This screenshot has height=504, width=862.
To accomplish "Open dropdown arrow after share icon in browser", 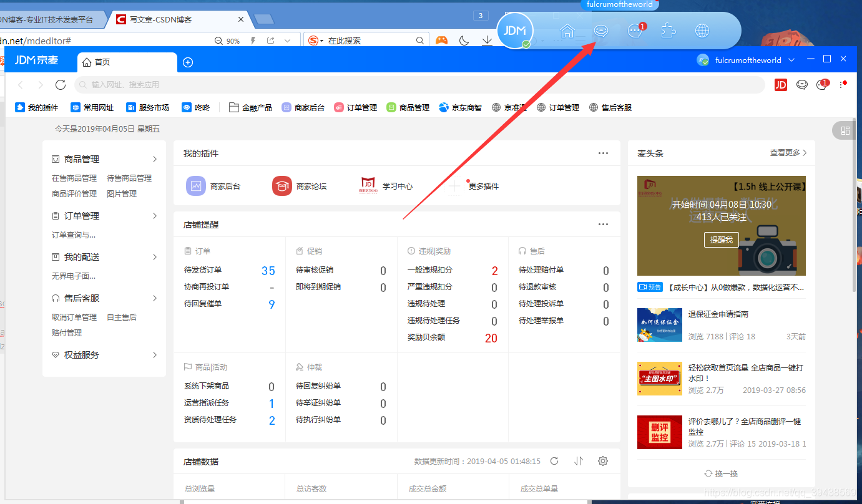I will [288, 41].
